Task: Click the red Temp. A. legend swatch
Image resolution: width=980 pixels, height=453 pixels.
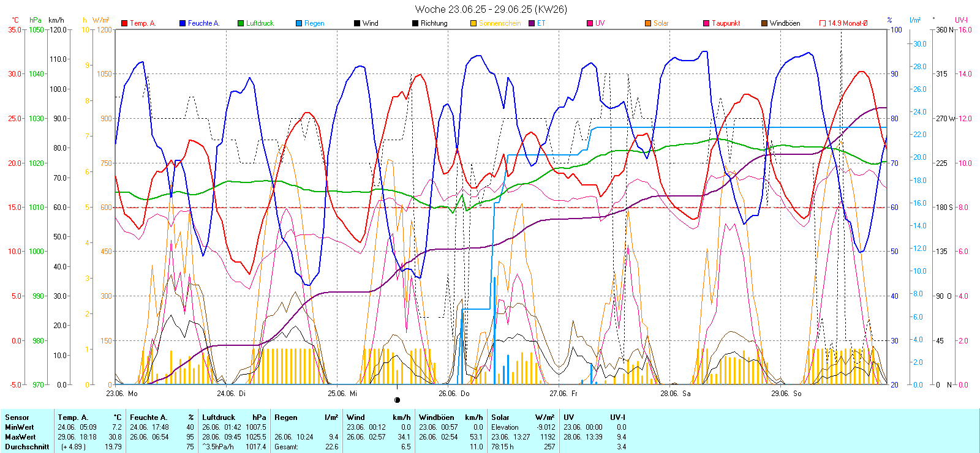Action: pyautogui.click(x=124, y=23)
